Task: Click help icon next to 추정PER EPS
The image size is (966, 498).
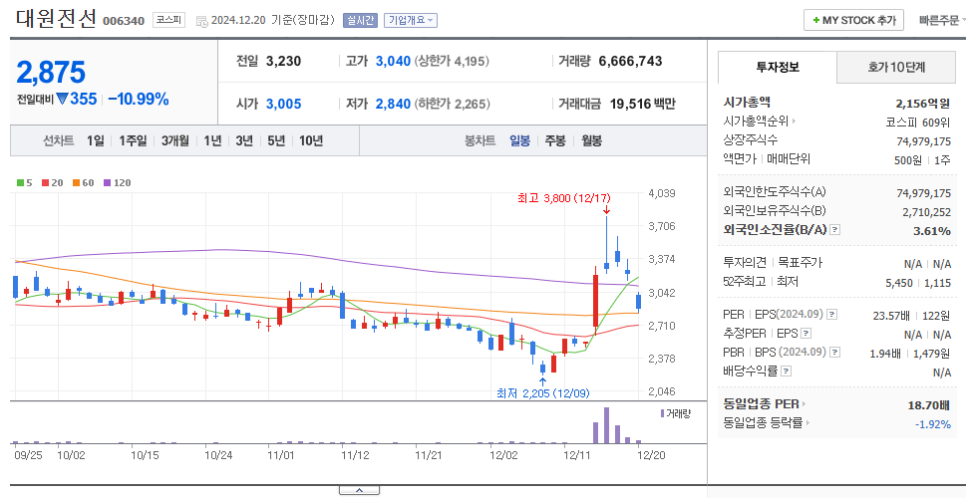Action: point(805,333)
